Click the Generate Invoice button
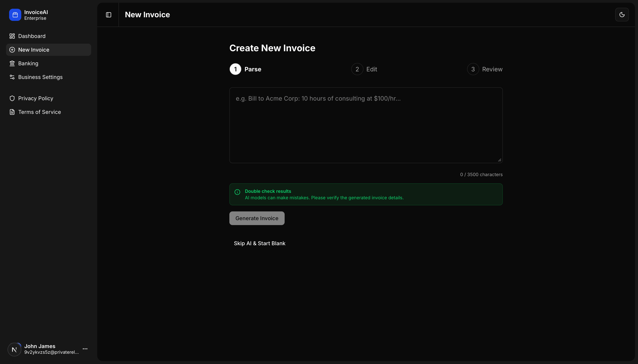Image resolution: width=638 pixels, height=364 pixels. pos(257,218)
